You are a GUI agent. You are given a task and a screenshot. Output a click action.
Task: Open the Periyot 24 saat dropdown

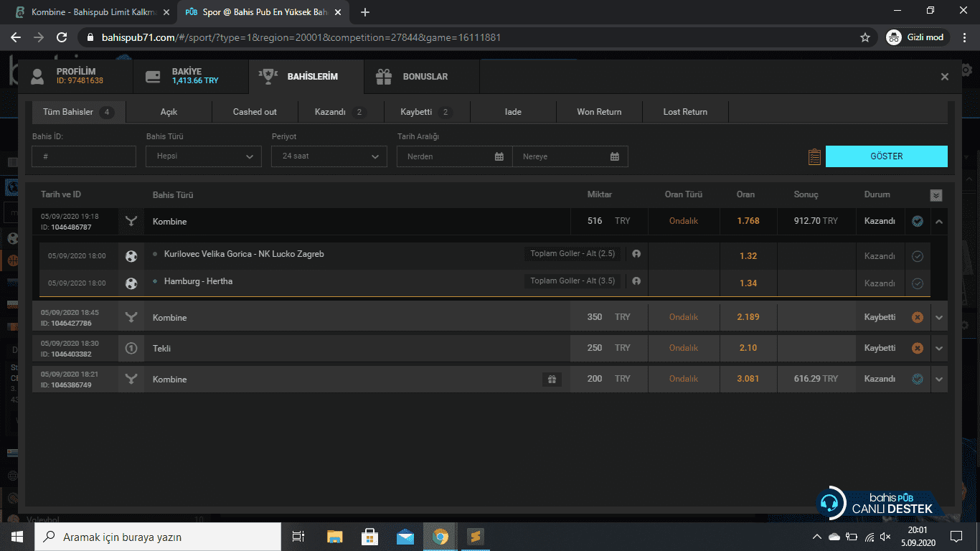[x=329, y=156]
